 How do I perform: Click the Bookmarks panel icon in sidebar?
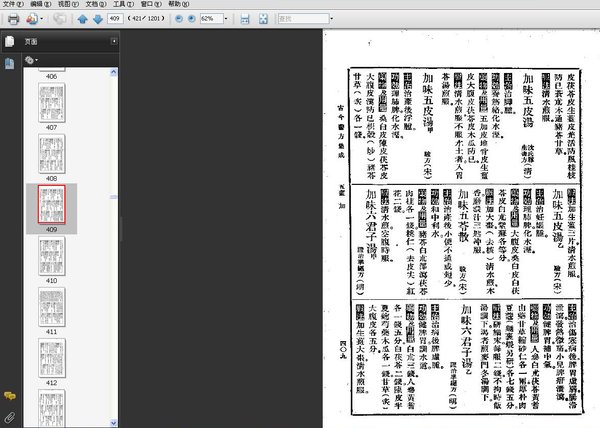tap(10, 63)
